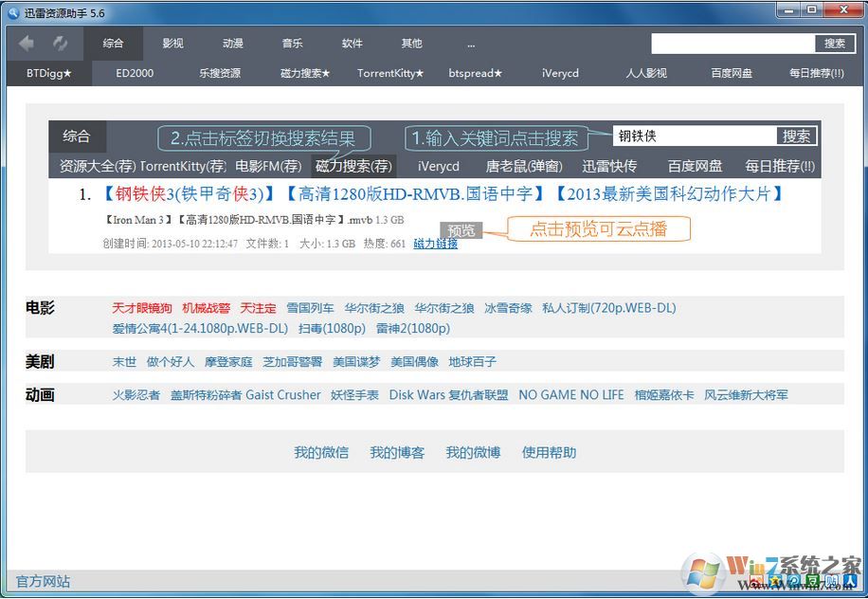868x599 pixels.
Task: Click the Douban share icon
Action: coord(813,580)
